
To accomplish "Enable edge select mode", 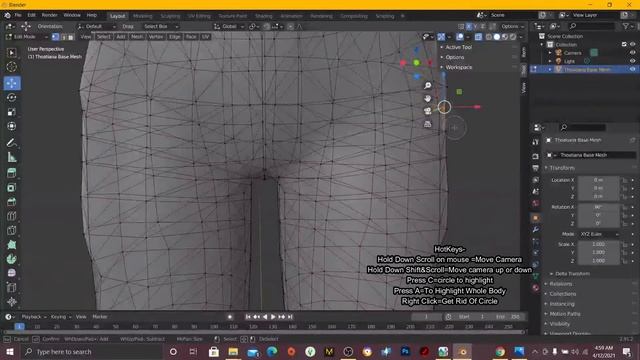I will 63,37.
